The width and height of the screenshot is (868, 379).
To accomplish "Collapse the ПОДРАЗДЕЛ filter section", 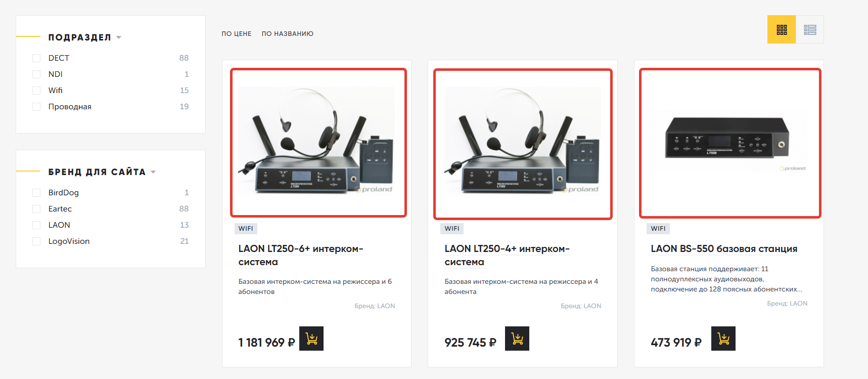I will click(x=85, y=37).
